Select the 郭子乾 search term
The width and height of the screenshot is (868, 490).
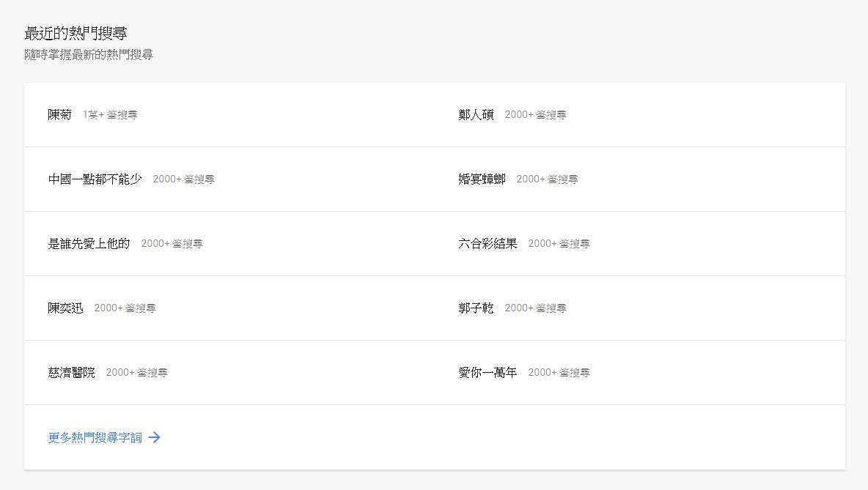[x=476, y=308]
